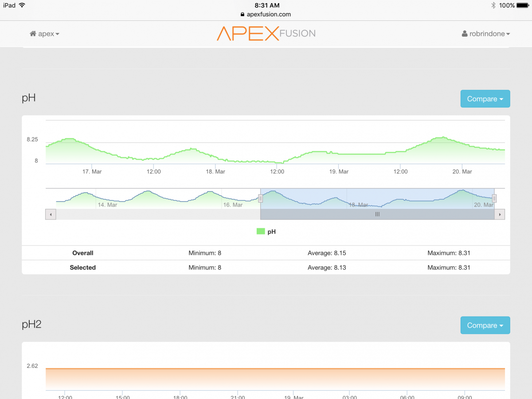Click the navigator scrollbar thumb
The image size is (532, 399).
pyautogui.click(x=377, y=215)
